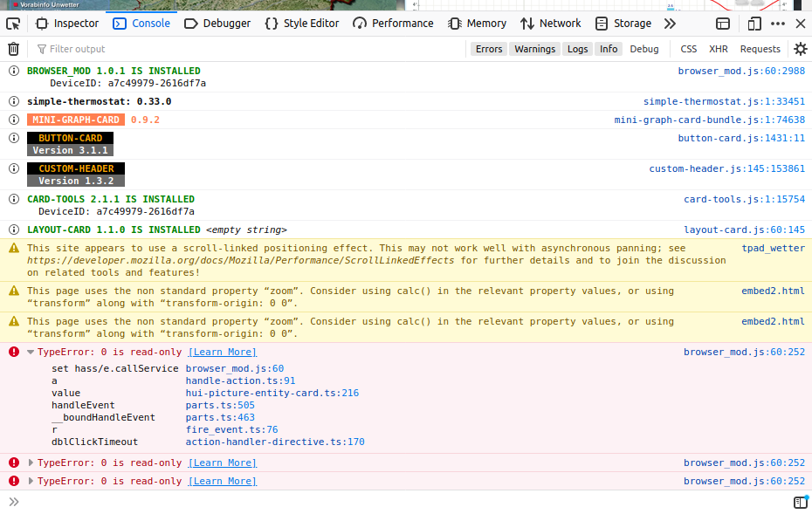Enable the Debug filter
The width and height of the screenshot is (812, 514).
(x=644, y=49)
